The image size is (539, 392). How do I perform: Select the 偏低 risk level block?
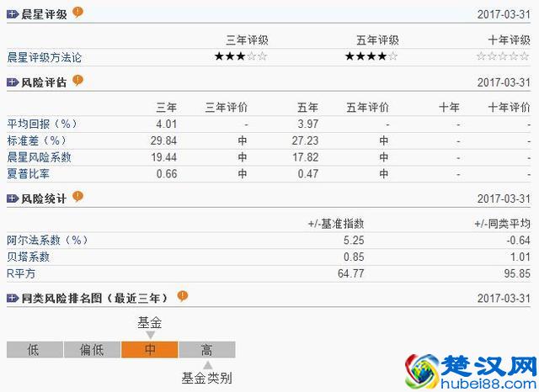92,350
